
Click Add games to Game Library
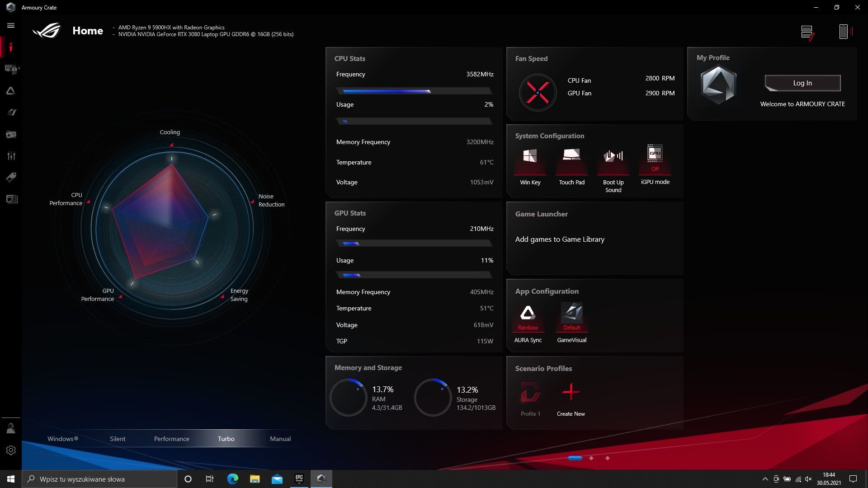pos(560,239)
